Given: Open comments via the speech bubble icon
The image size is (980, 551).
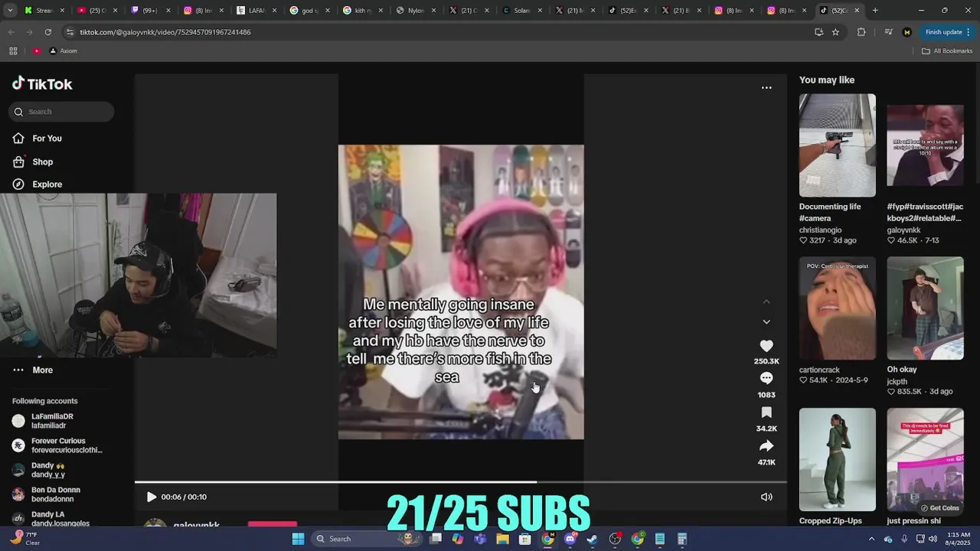Looking at the screenshot, I should (x=766, y=378).
